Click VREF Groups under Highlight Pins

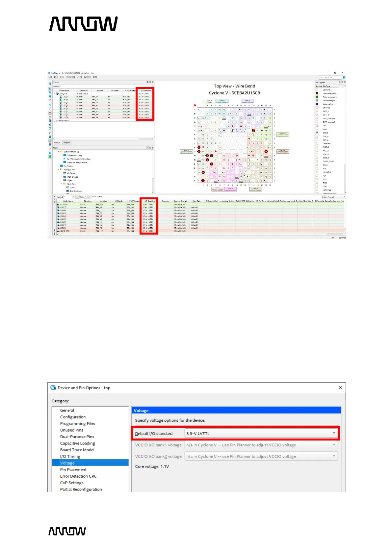[72, 177]
